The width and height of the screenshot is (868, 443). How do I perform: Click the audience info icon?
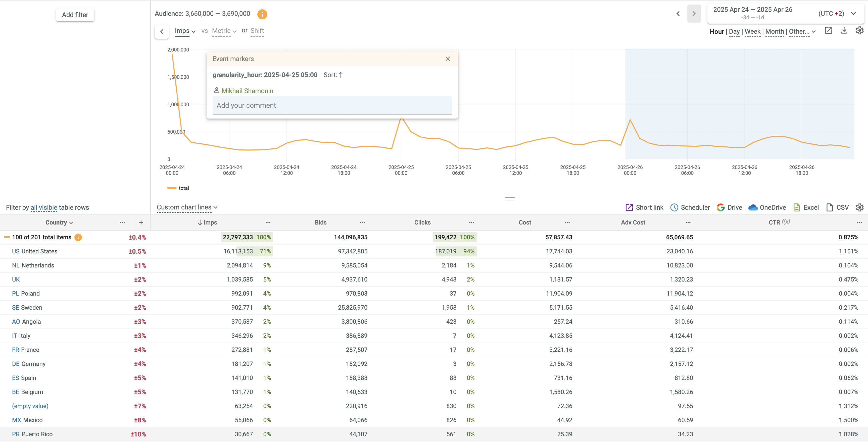coord(262,14)
